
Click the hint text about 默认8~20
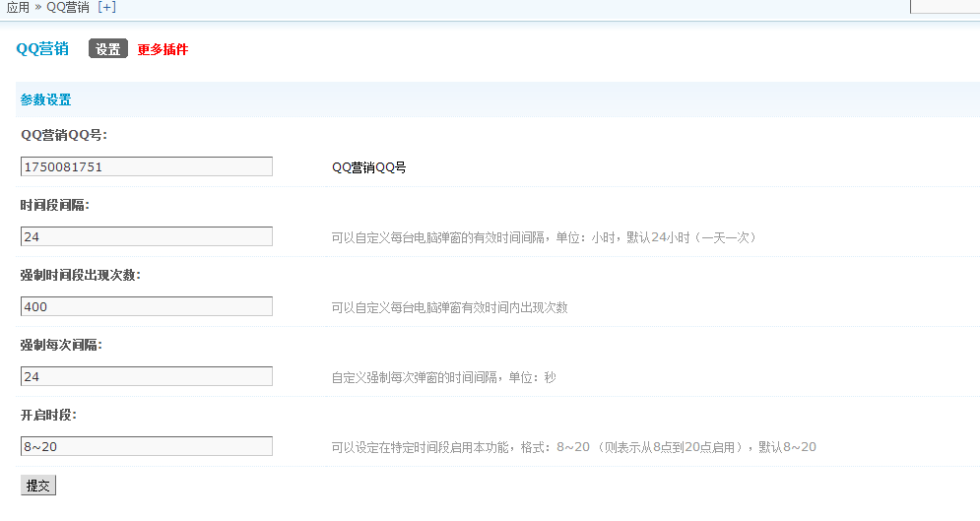coord(574,447)
